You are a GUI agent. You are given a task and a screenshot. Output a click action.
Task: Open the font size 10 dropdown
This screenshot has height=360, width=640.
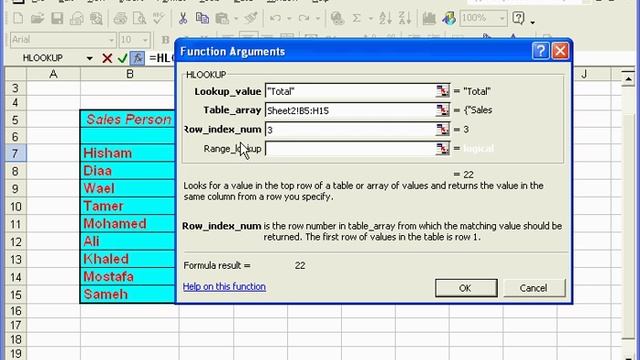(x=145, y=40)
